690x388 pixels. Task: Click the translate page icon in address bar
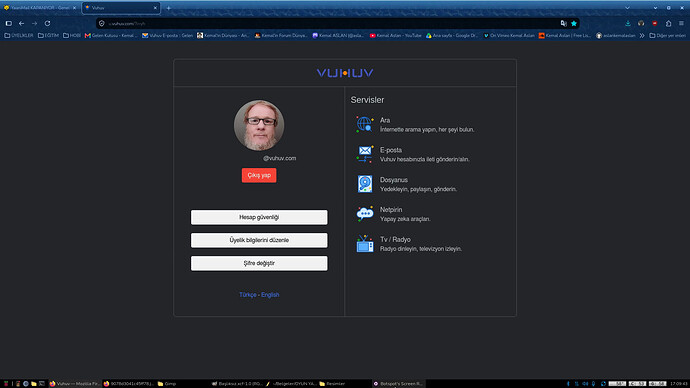[563, 23]
